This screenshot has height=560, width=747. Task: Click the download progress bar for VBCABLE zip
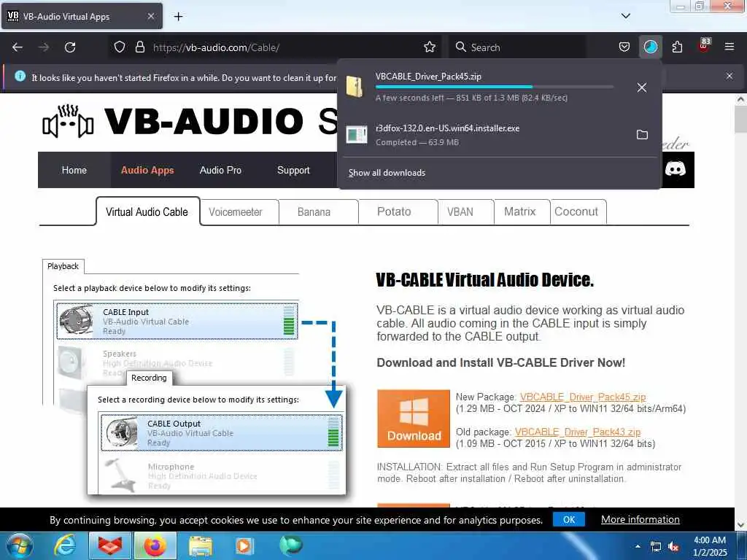pos(495,87)
